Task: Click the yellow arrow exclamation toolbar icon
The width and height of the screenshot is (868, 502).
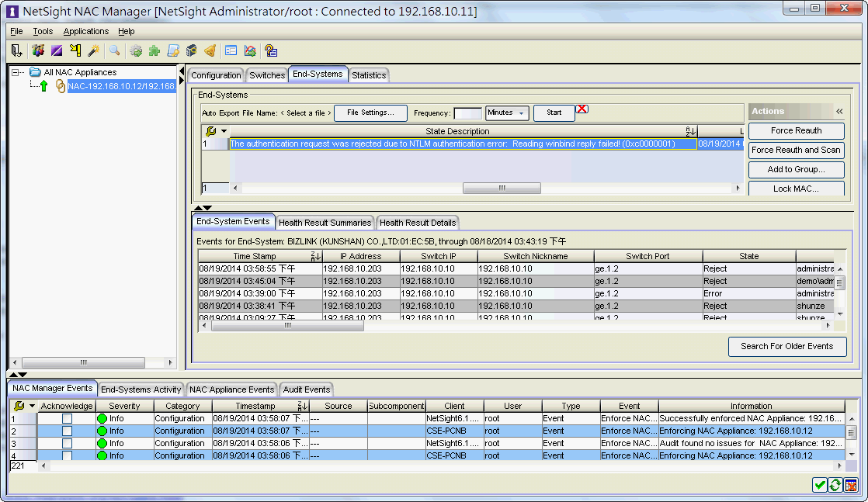Action: tap(75, 51)
